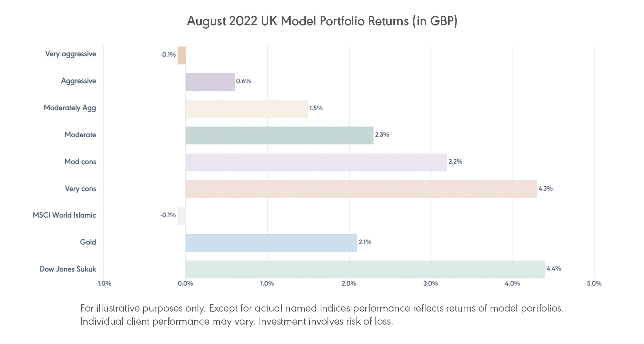This screenshot has width=644, height=344.
Task: Click the 5.0% x-axis tick label
Action: (594, 284)
